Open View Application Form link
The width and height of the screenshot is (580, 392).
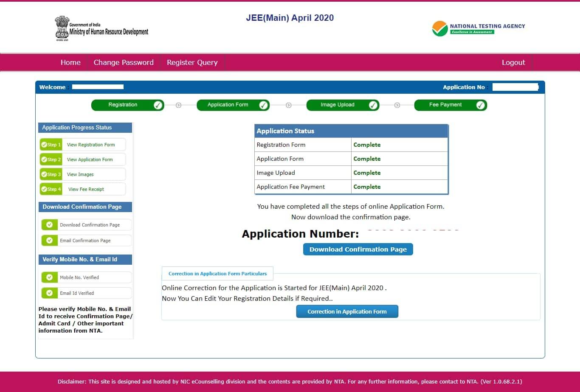(x=90, y=160)
